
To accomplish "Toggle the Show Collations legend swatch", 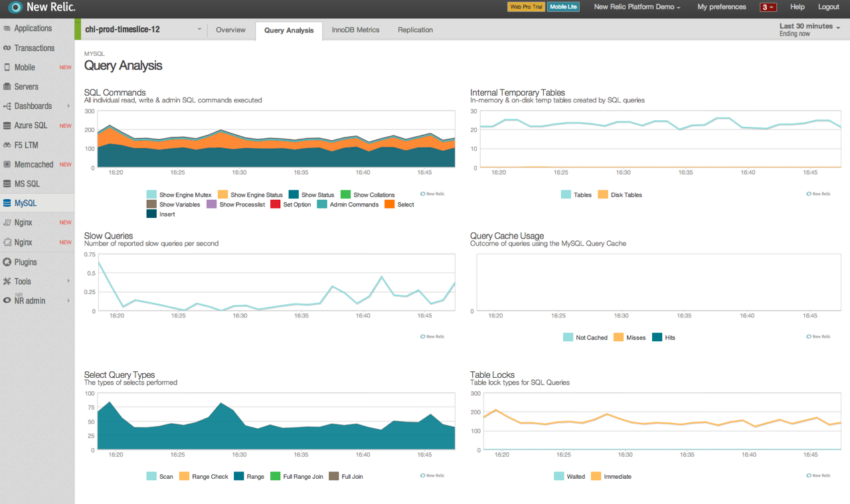I will 345,195.
